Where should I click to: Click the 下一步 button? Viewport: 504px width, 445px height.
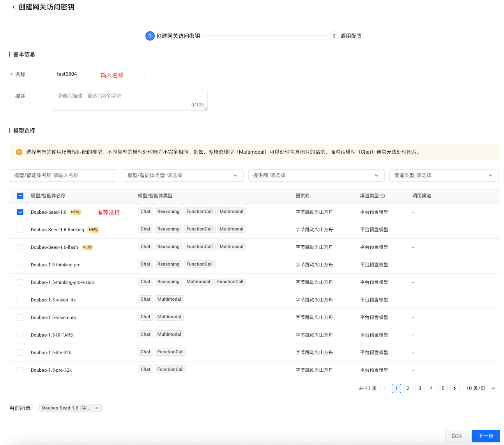pyautogui.click(x=485, y=436)
